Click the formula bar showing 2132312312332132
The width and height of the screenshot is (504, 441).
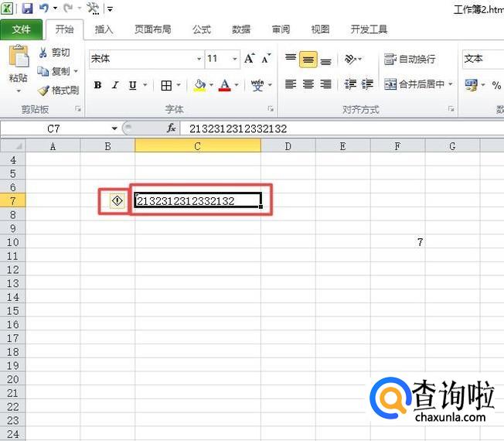point(342,128)
